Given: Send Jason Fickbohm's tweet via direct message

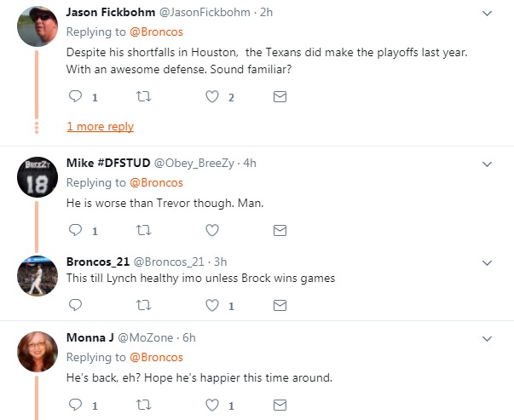Looking at the screenshot, I should pos(280,98).
